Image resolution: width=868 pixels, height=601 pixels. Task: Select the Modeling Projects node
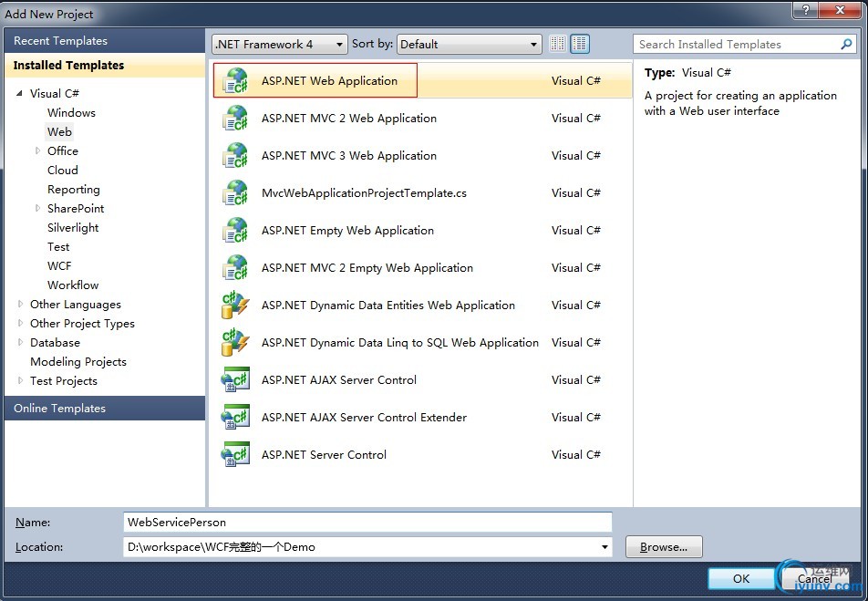click(x=78, y=362)
